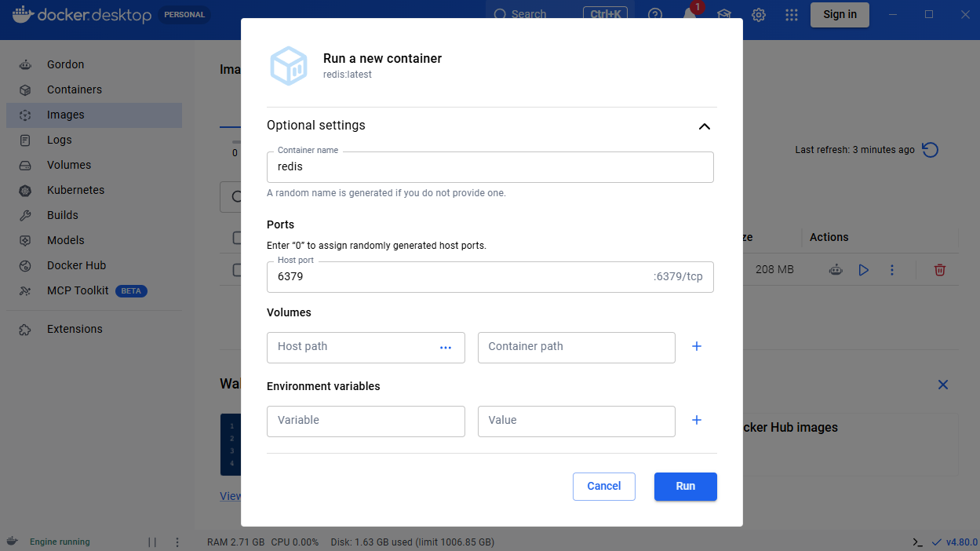This screenshot has height=551, width=980.
Task: Open engine options three-dots menu
Action: coord(177,542)
